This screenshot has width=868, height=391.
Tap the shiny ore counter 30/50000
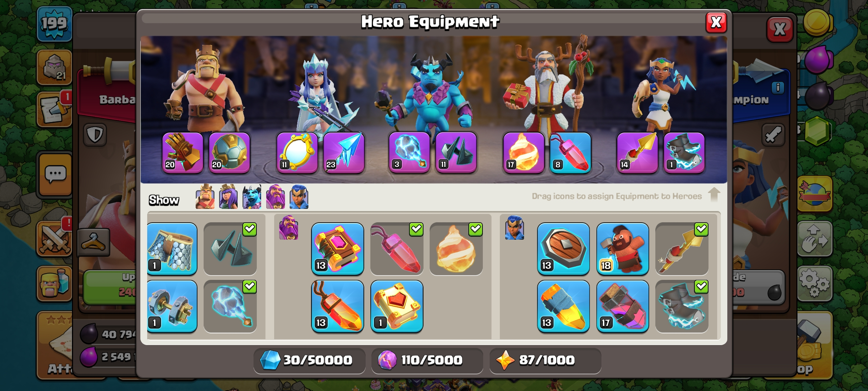pyautogui.click(x=310, y=360)
